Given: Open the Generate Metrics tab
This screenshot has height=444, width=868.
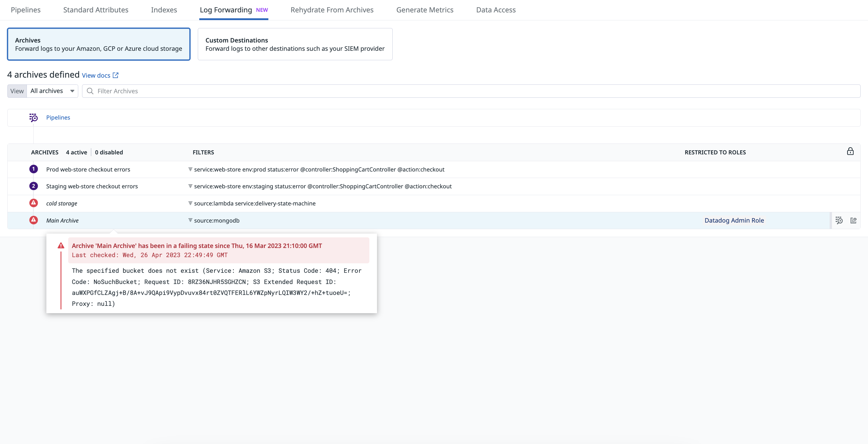Looking at the screenshot, I should coord(425,10).
